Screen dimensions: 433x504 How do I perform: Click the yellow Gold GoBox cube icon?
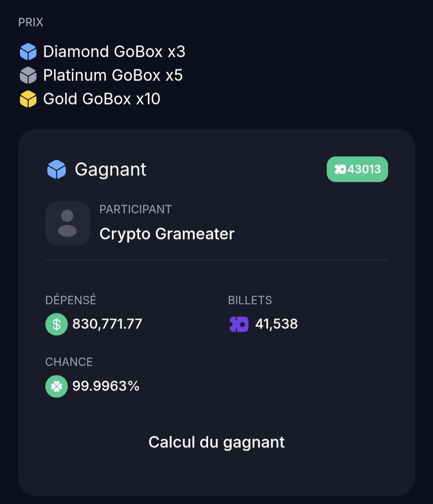pos(28,99)
